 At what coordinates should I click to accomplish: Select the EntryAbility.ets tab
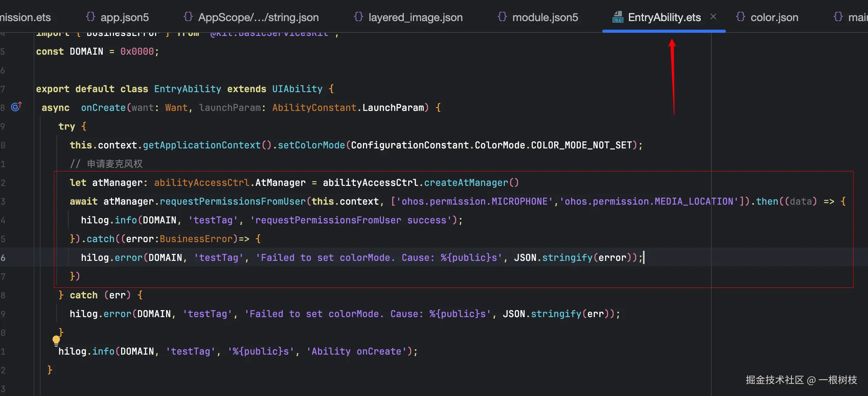tap(664, 17)
